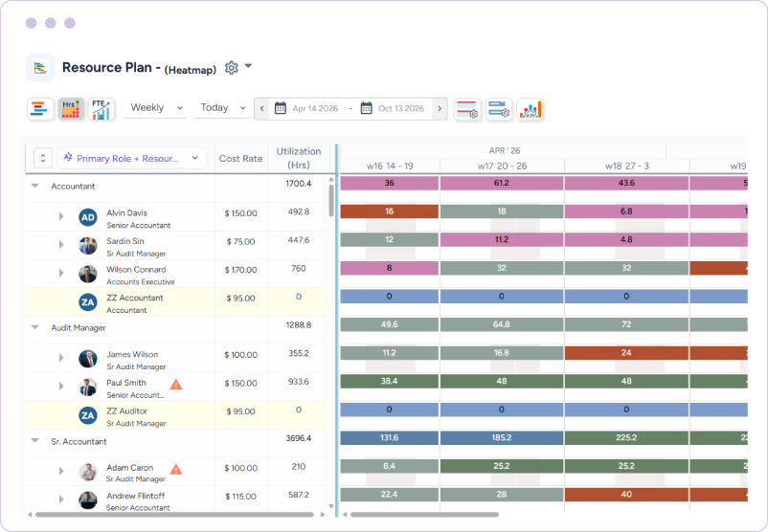Click the Utilization (Hrs) column header
768x532 pixels.
click(x=299, y=158)
